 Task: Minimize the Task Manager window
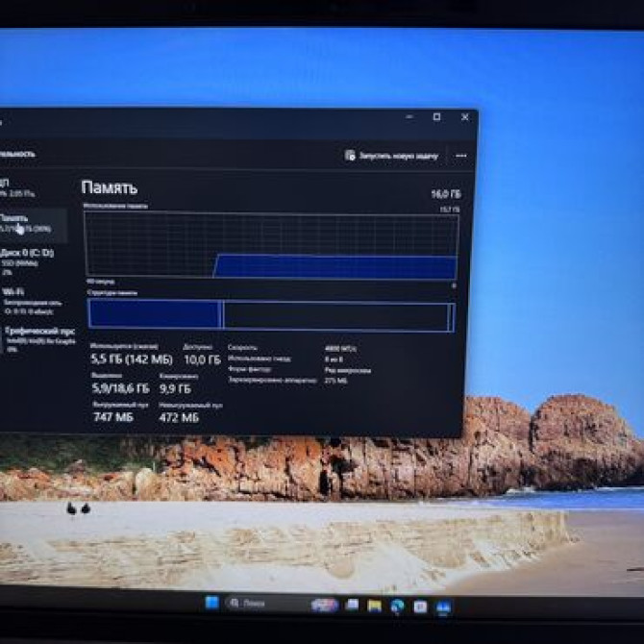[x=409, y=117]
